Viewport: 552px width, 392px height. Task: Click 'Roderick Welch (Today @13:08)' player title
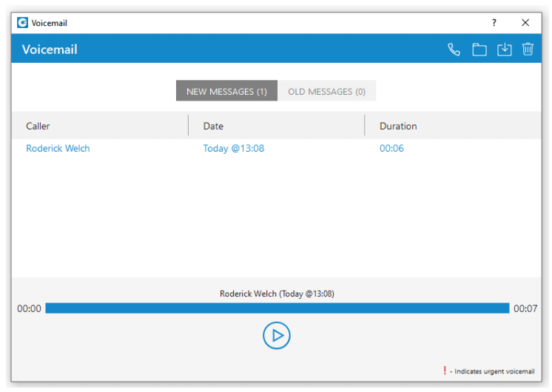277,294
